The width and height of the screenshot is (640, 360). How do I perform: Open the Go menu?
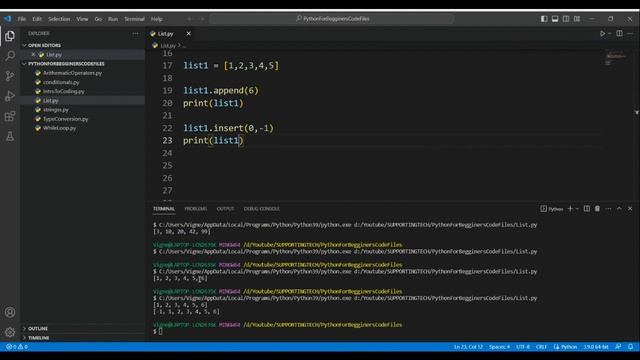98,19
